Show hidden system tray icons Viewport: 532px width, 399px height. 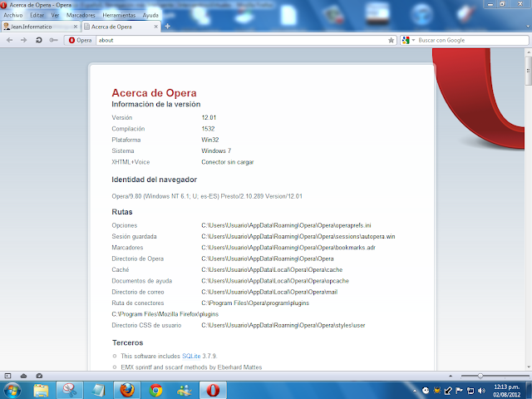pos(415,391)
